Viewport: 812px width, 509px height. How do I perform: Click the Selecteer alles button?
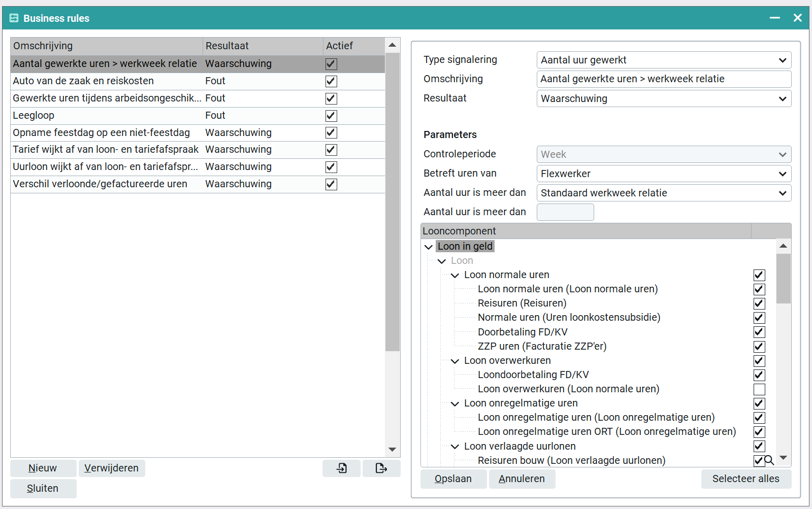point(745,479)
